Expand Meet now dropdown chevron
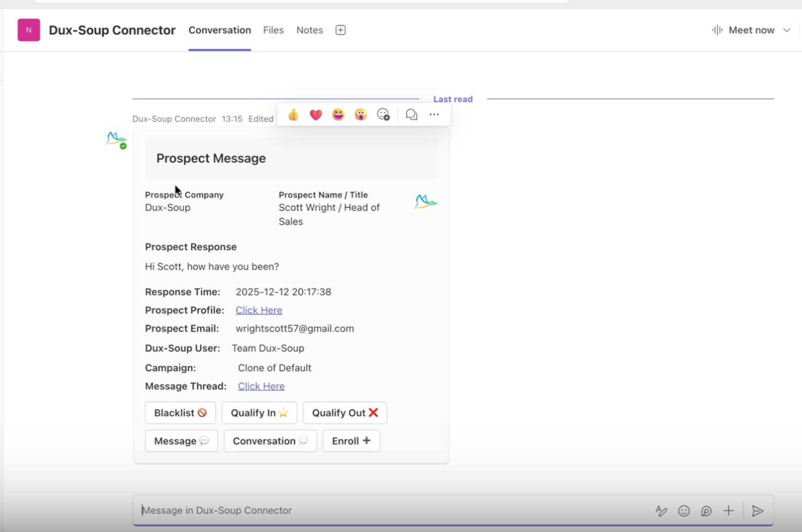The image size is (802, 532). click(787, 30)
